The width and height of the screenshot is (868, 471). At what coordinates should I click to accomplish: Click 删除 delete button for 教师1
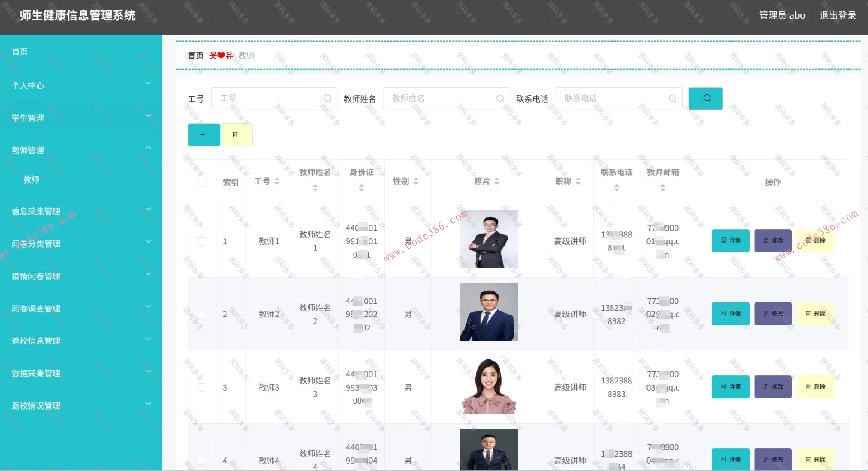(815, 240)
